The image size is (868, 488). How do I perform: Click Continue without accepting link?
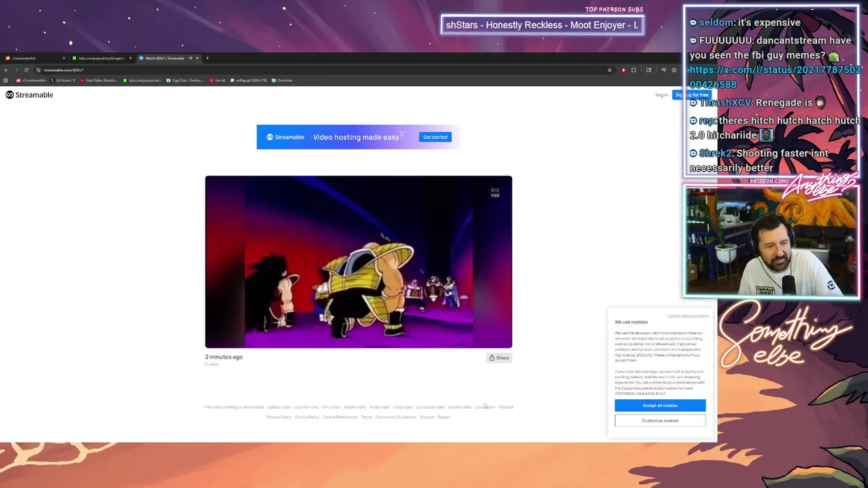[688, 316]
